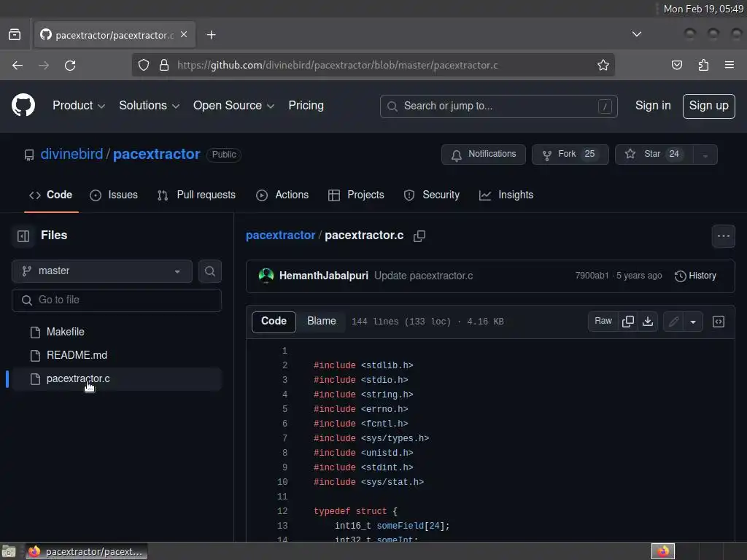Viewport: 747px width, 560px height.
Task: Focus the Go to file input
Action: pyautogui.click(x=117, y=300)
